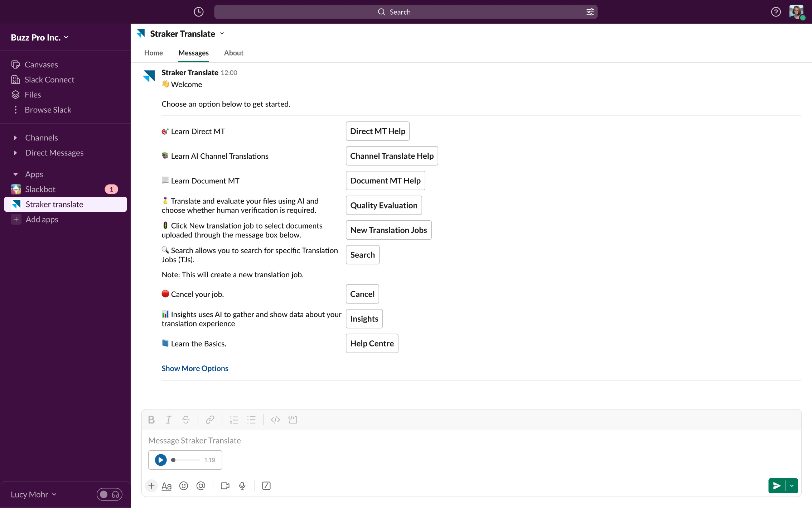The height and width of the screenshot is (508, 812).
Task: Click the emoji picker icon
Action: tap(184, 486)
